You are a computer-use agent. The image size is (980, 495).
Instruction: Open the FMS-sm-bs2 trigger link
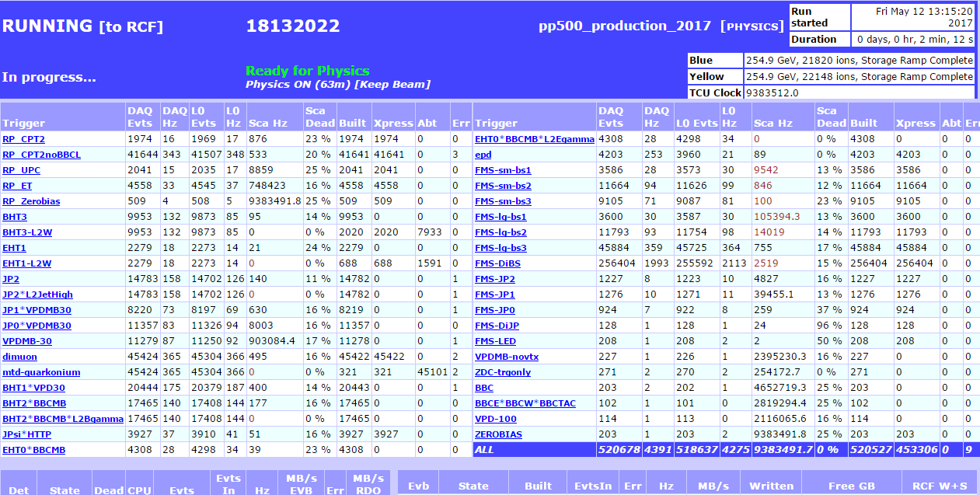(x=503, y=186)
